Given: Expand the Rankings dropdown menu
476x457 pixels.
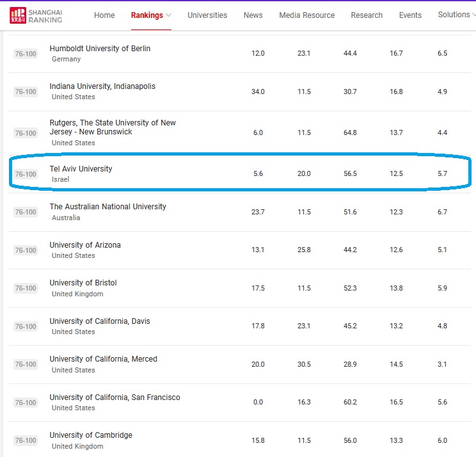Looking at the screenshot, I should click(x=151, y=15).
